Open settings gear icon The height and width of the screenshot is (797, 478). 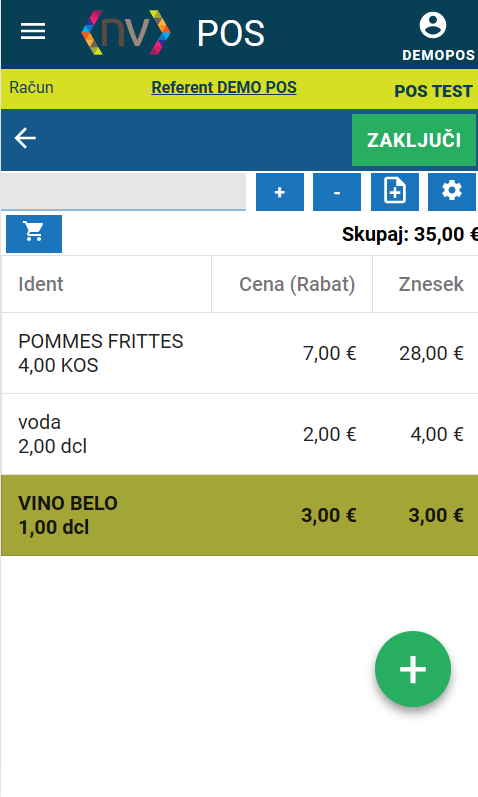[x=452, y=192]
